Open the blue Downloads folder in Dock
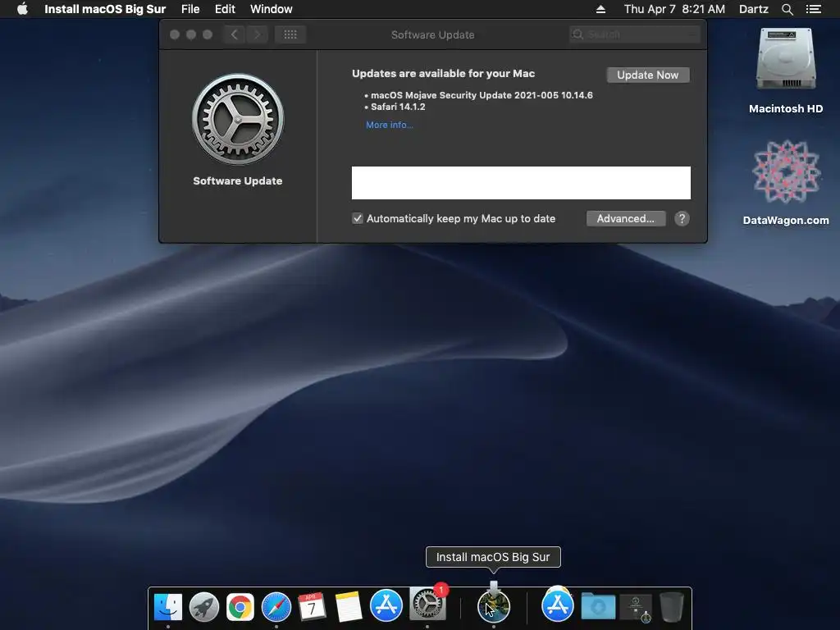 click(598, 606)
